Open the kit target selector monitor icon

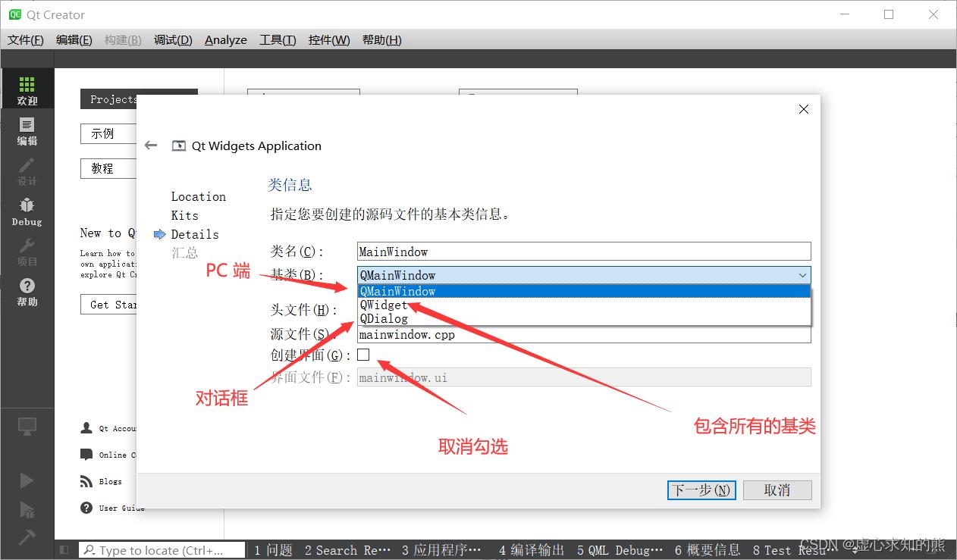27,426
